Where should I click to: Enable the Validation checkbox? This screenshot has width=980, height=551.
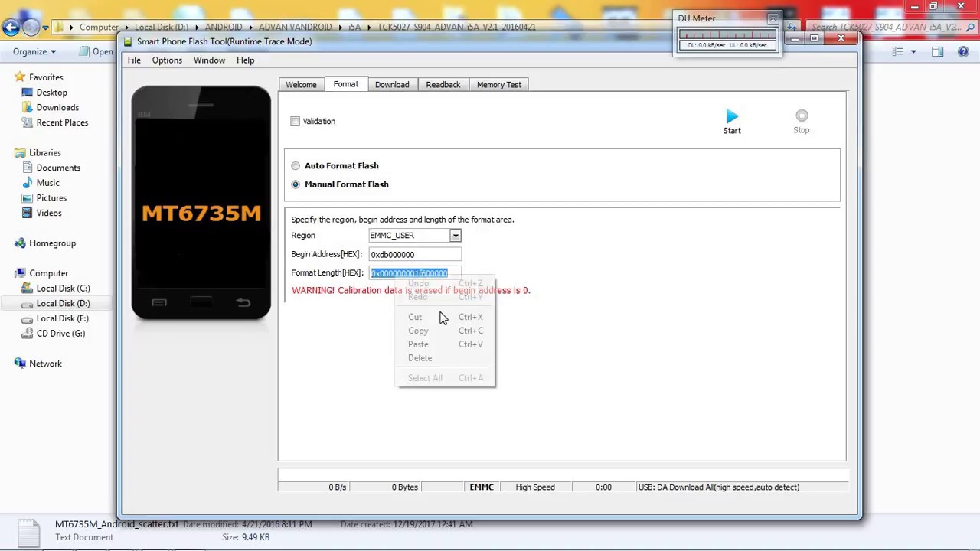click(x=296, y=121)
